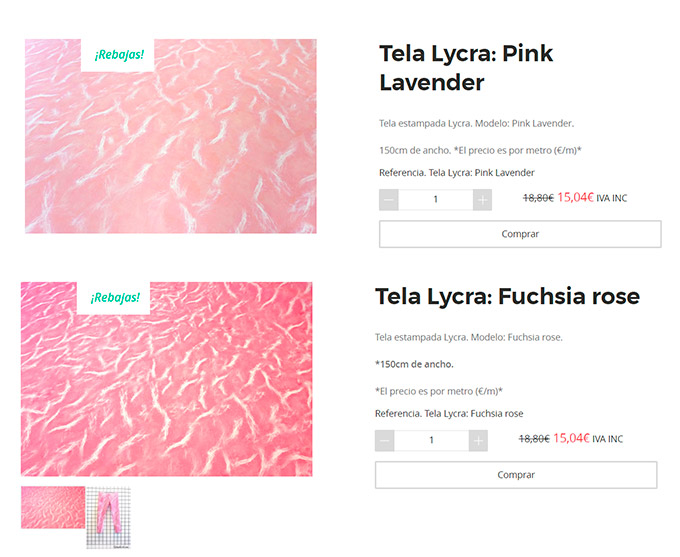Click the Fuchsia rose quantity input field

point(432,441)
